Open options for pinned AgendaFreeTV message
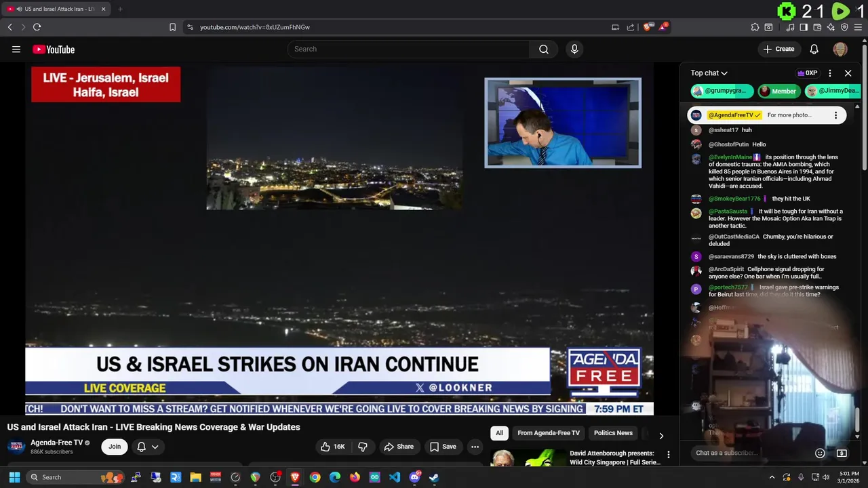Viewport: 868px width, 488px height. click(836, 115)
